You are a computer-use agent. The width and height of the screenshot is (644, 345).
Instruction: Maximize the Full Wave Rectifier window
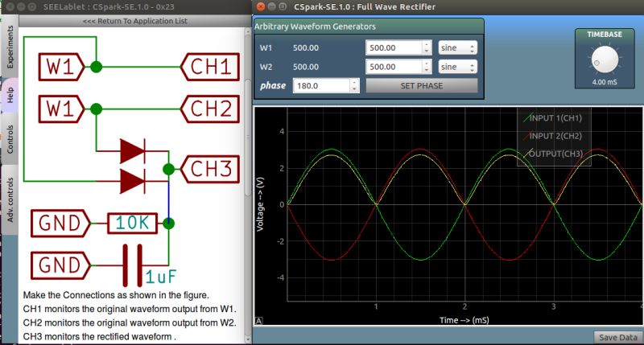click(x=283, y=6)
